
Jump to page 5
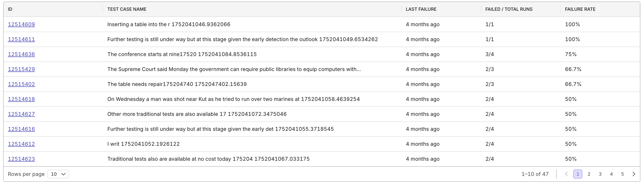point(622,174)
